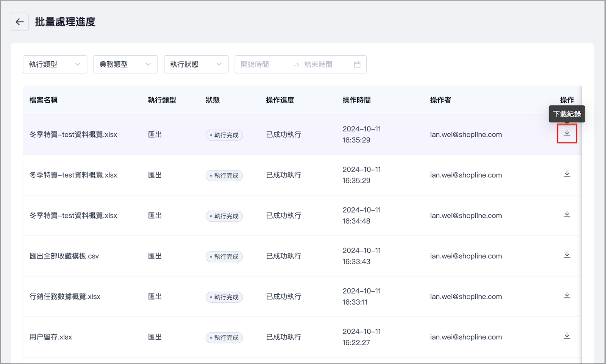Download record for 用户留存.xlsx
Image resolution: width=606 pixels, height=364 pixels.
pyautogui.click(x=567, y=336)
